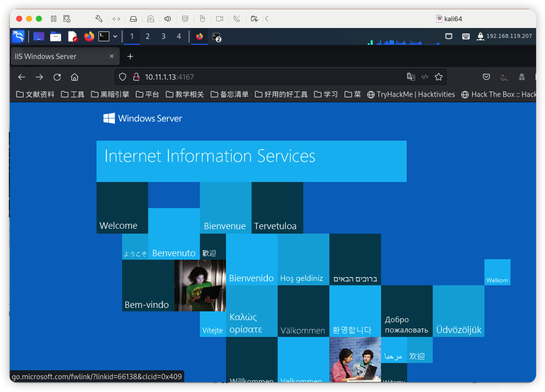Open the 学习 bookmark folder
The width and height of the screenshot is (545, 392).
pyautogui.click(x=326, y=94)
